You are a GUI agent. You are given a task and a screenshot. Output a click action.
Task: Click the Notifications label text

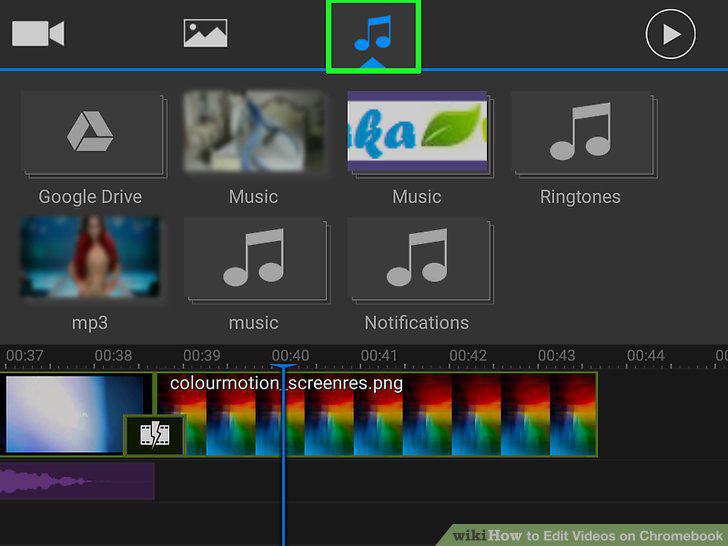click(x=416, y=323)
